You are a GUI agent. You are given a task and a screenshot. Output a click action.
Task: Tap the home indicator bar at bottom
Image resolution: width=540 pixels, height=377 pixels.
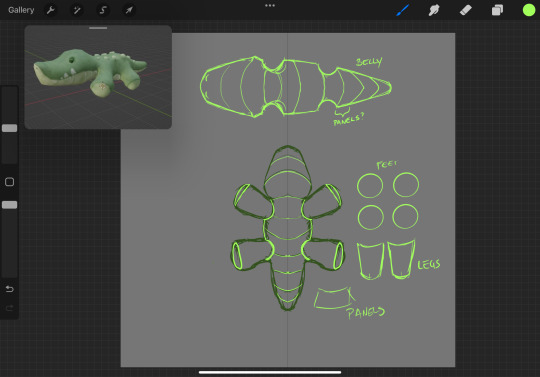click(x=270, y=372)
